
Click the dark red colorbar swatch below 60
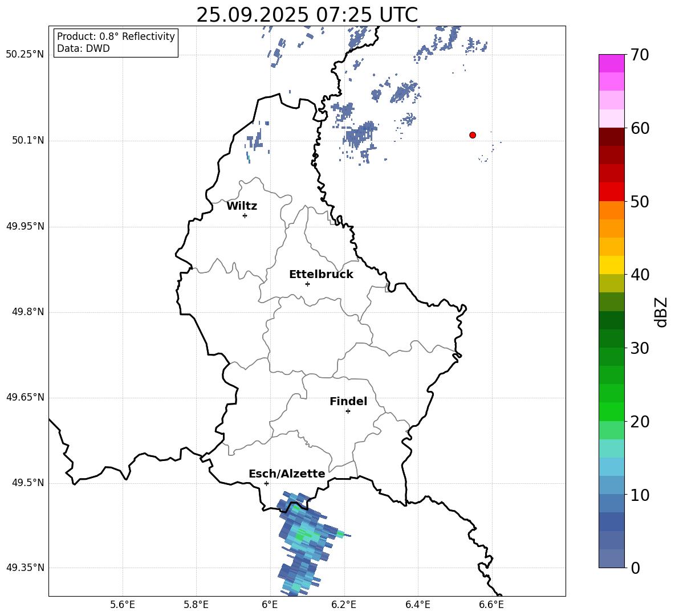coord(612,137)
